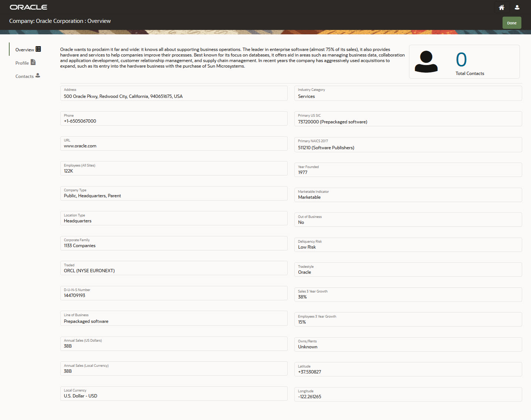The image size is (531, 420).
Task: Click the Location Type value Headquarters
Action: tap(78, 221)
